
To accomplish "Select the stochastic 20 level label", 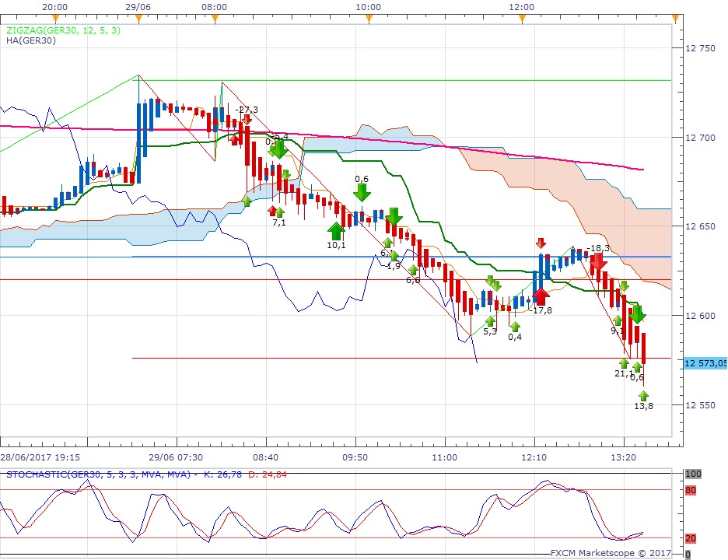I will coord(691,539).
